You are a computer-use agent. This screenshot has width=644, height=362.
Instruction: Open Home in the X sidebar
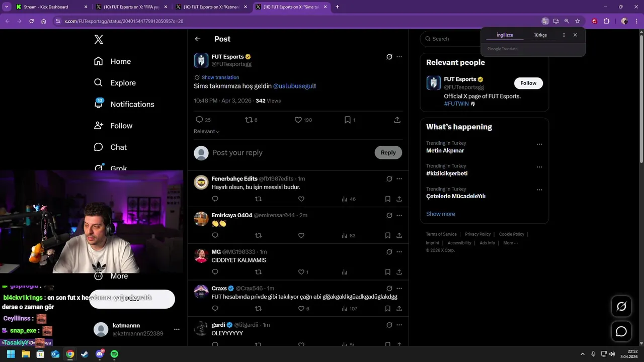tap(112, 61)
